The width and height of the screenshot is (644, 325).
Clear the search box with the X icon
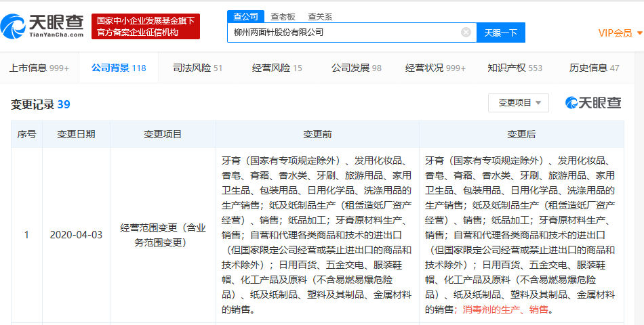point(466,32)
